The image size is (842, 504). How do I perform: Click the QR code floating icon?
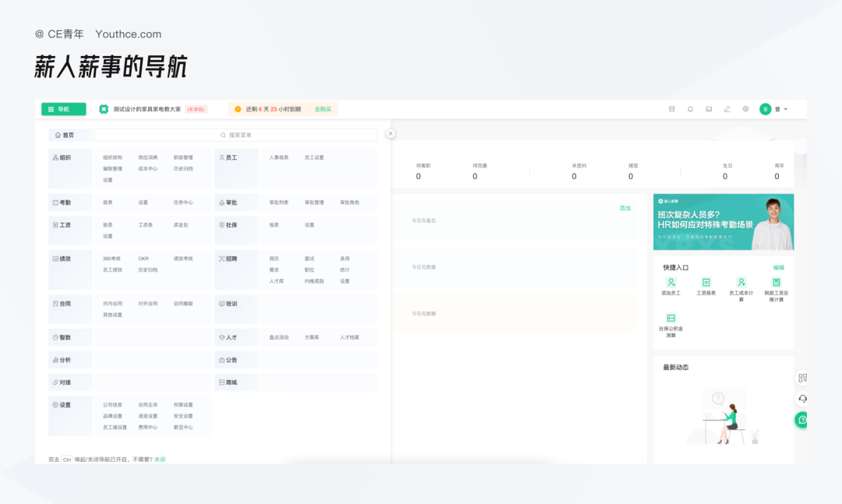click(x=802, y=378)
